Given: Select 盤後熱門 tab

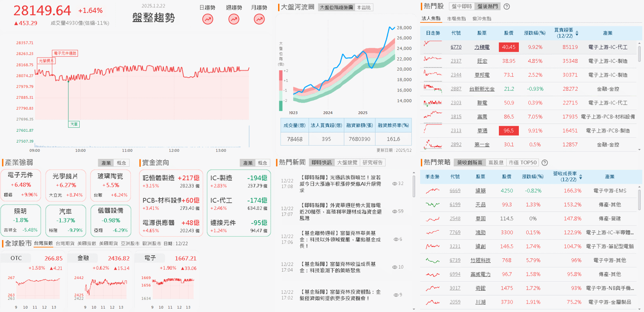Looking at the screenshot, I should coord(487,6).
